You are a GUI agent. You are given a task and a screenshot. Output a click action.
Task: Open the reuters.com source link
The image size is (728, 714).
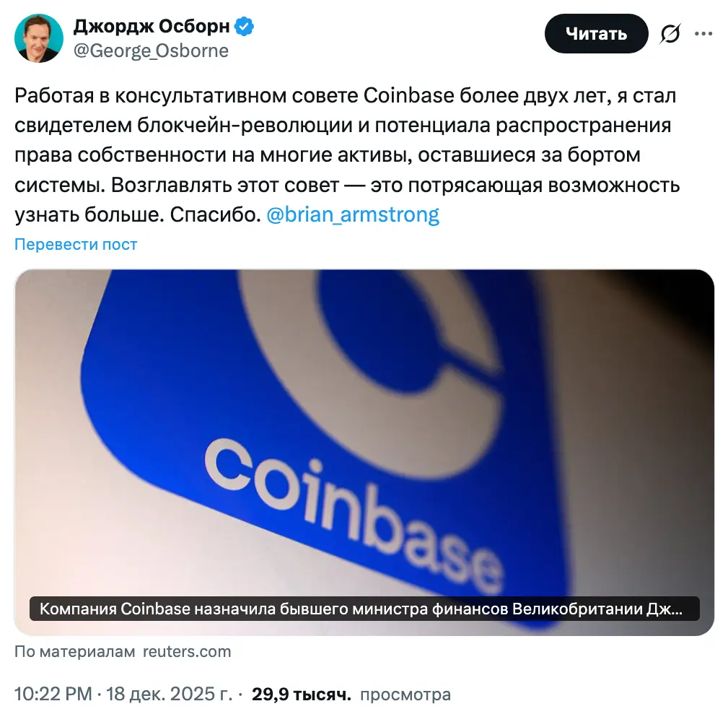coord(187,652)
